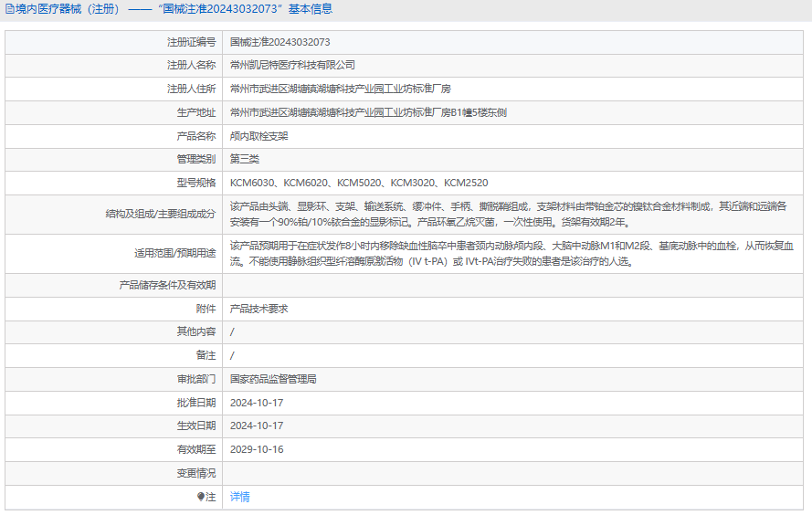This screenshot has width=812, height=515.
Task: Click the 产品储存条件及有效期 label
Action: point(167,285)
